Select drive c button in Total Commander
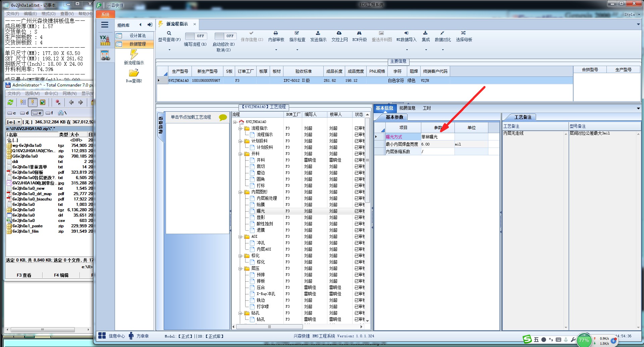 coord(12,113)
